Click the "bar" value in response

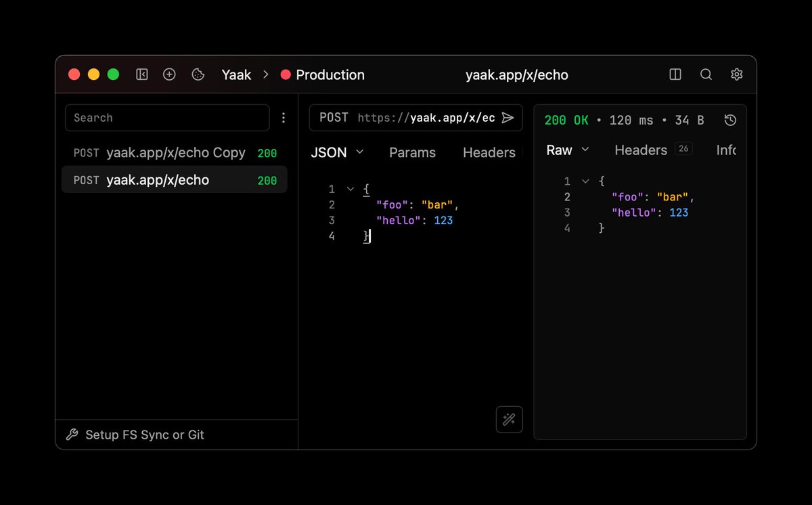coord(673,197)
